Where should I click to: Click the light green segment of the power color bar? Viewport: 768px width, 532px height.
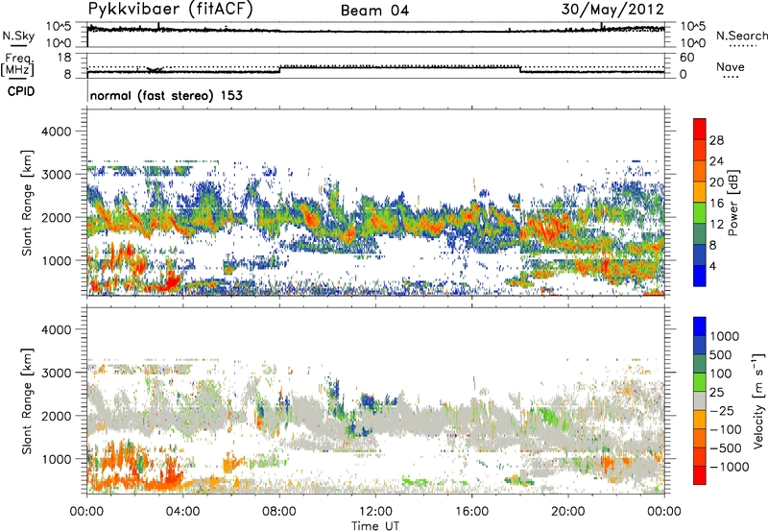700,213
